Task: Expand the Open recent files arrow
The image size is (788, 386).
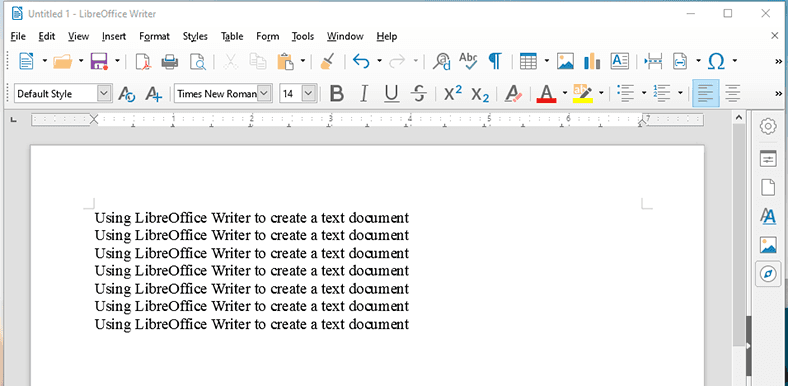Action: pos(81,61)
